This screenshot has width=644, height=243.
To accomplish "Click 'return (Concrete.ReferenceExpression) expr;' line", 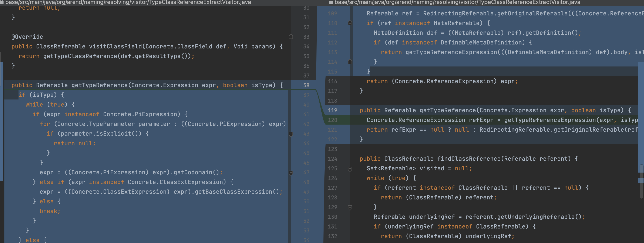I will [x=442, y=81].
